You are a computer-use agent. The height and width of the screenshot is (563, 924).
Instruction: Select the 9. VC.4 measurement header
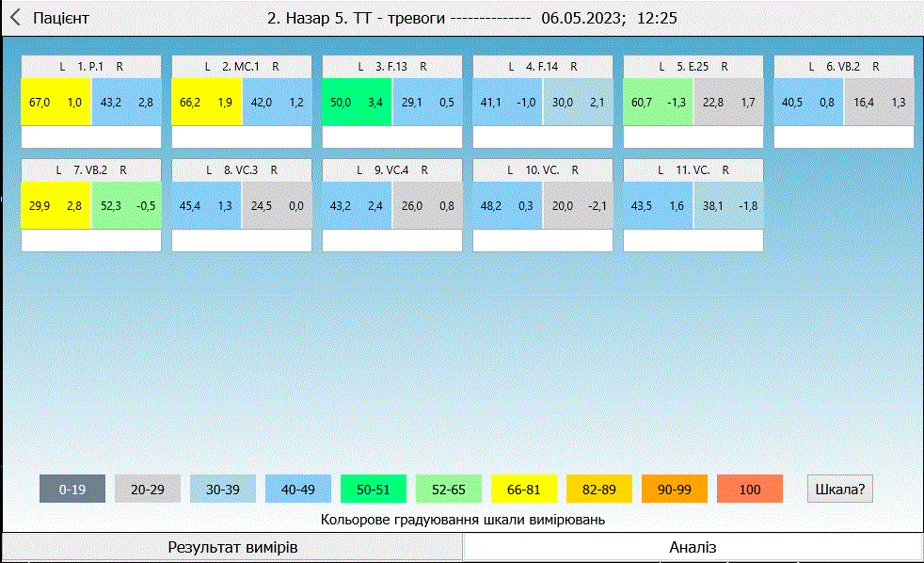tap(392, 170)
